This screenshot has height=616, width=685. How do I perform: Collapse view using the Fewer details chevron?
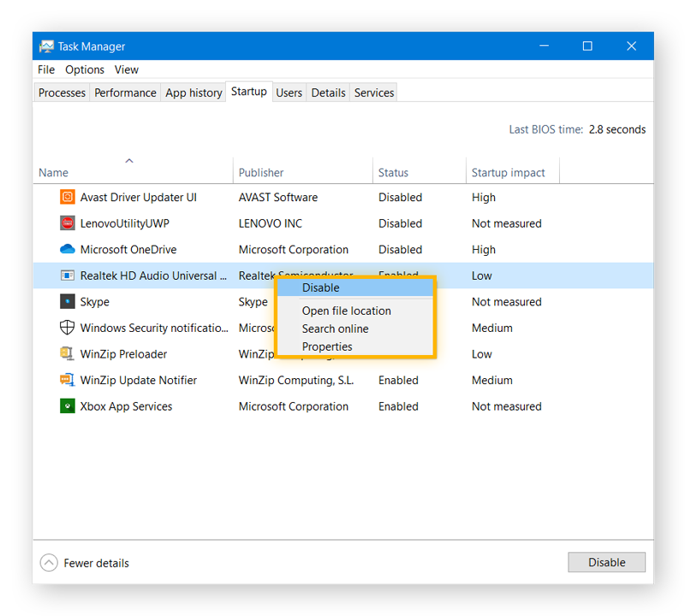[x=49, y=563]
